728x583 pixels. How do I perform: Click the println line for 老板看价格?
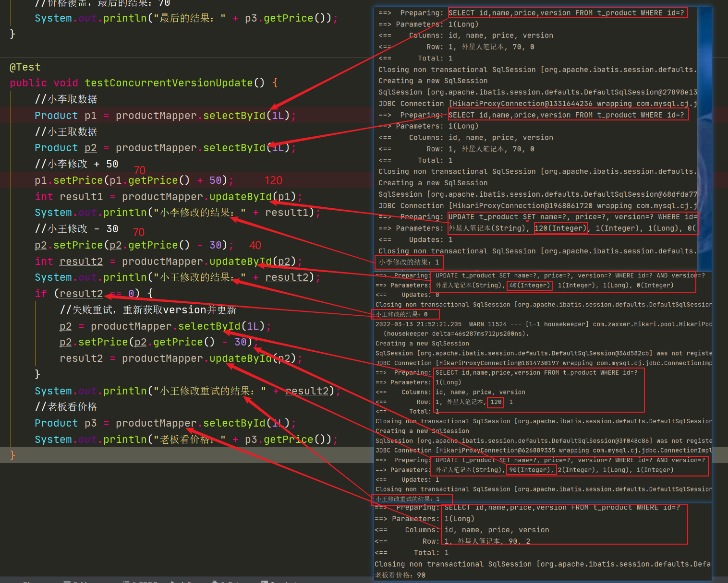[x=186, y=440]
